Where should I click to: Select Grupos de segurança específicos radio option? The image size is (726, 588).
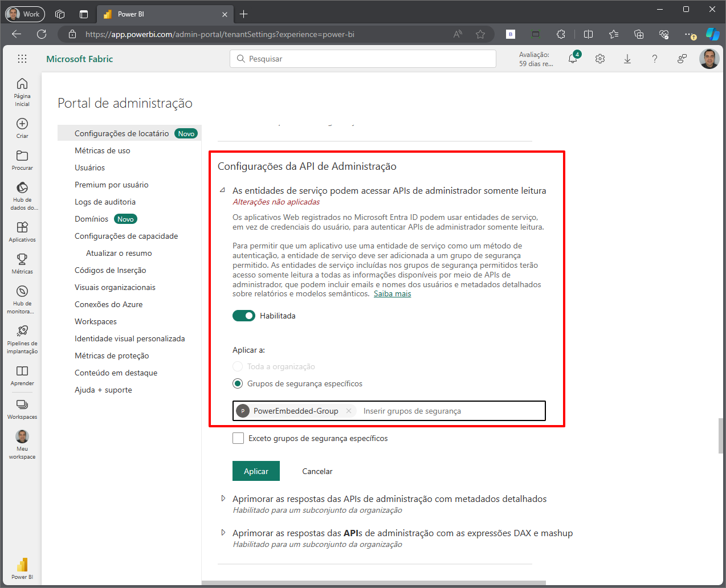click(x=238, y=383)
